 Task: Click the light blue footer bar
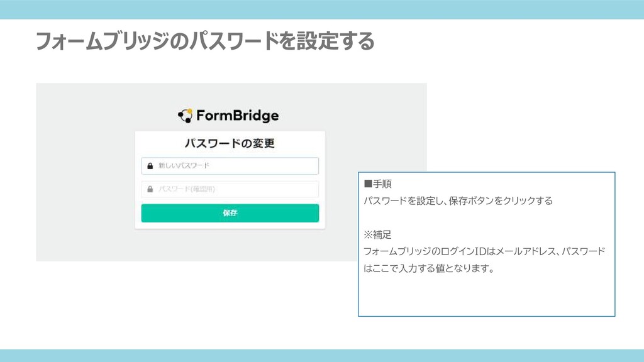322,356
